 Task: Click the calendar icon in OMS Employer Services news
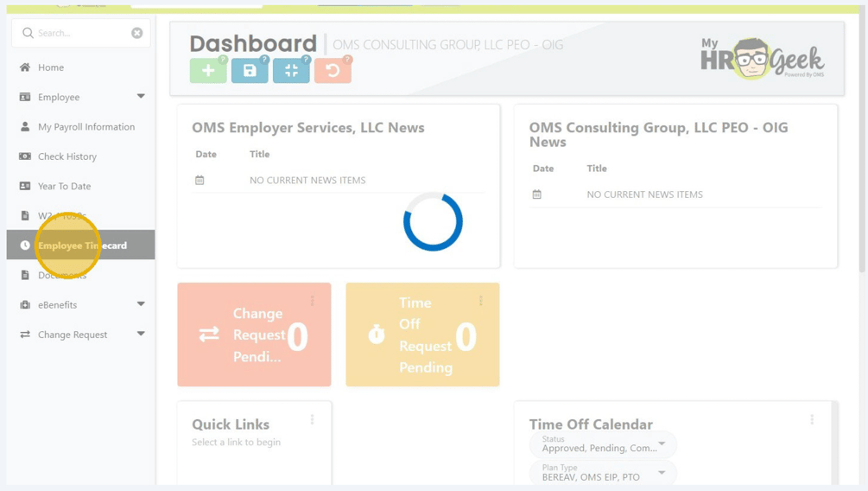pyautogui.click(x=200, y=180)
